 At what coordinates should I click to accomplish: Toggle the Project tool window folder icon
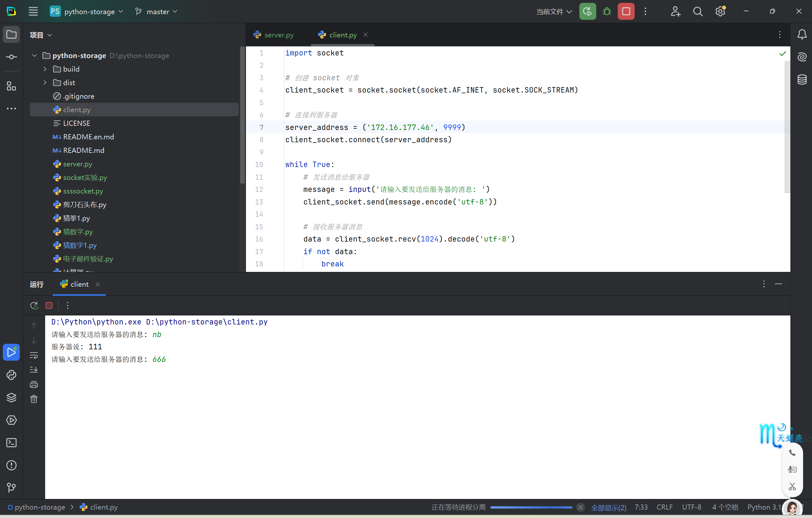click(12, 35)
